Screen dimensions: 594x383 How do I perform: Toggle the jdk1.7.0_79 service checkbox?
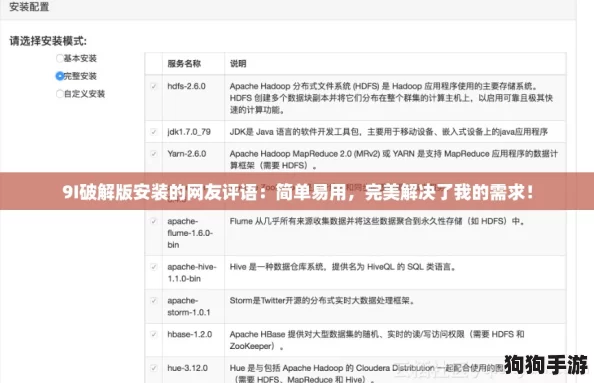pos(153,132)
